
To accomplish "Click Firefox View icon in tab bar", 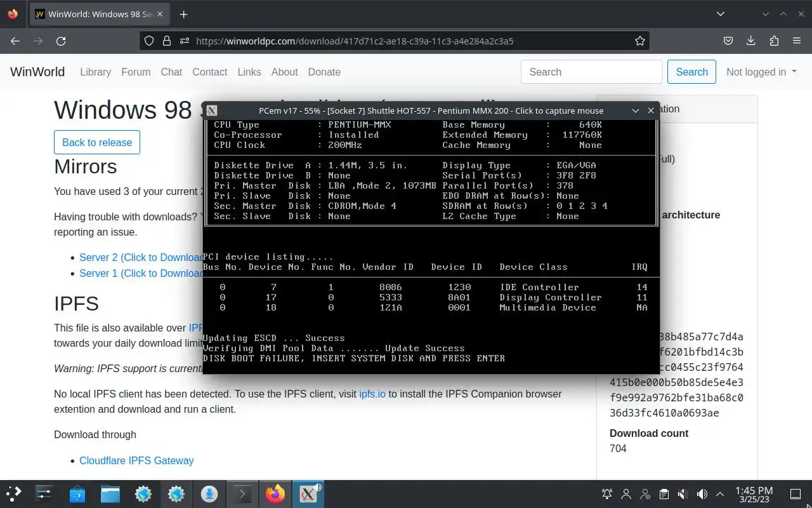I will tap(13, 14).
